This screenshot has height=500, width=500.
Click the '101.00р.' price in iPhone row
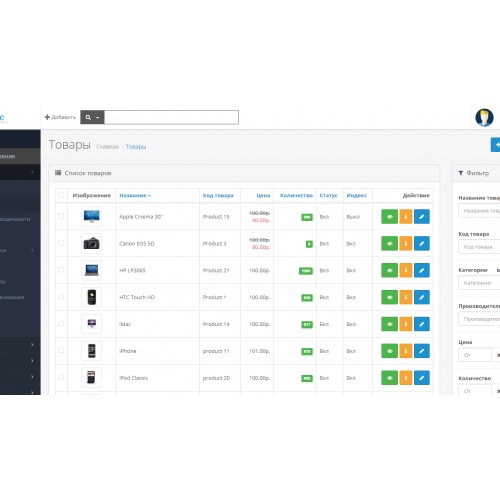(260, 351)
